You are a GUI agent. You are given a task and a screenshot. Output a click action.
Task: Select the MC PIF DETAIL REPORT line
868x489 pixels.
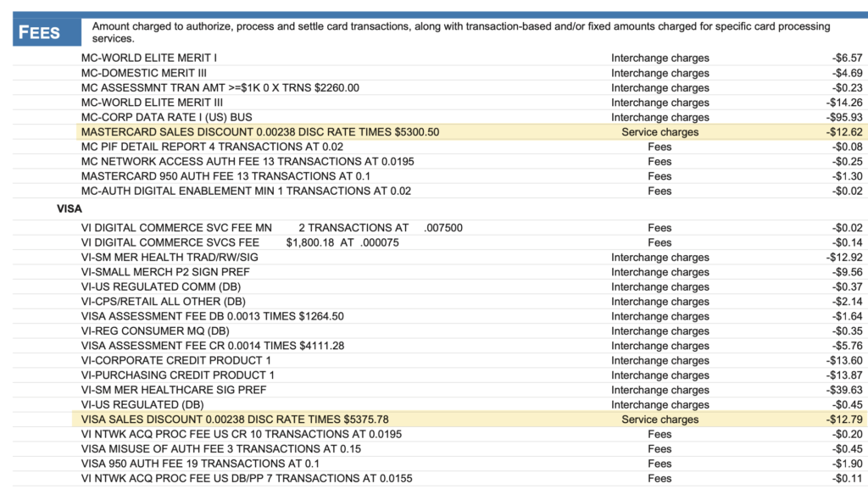point(201,147)
